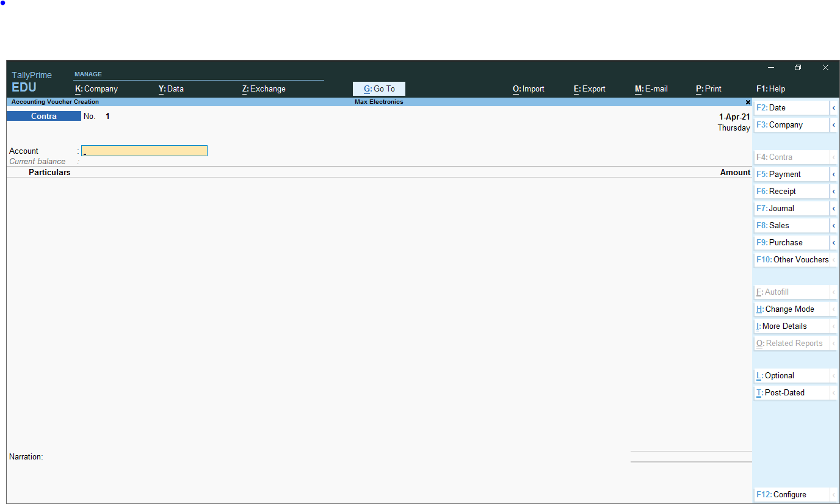Click the F2: Date button
Image resolution: width=840 pixels, height=504 pixels.
tap(792, 107)
